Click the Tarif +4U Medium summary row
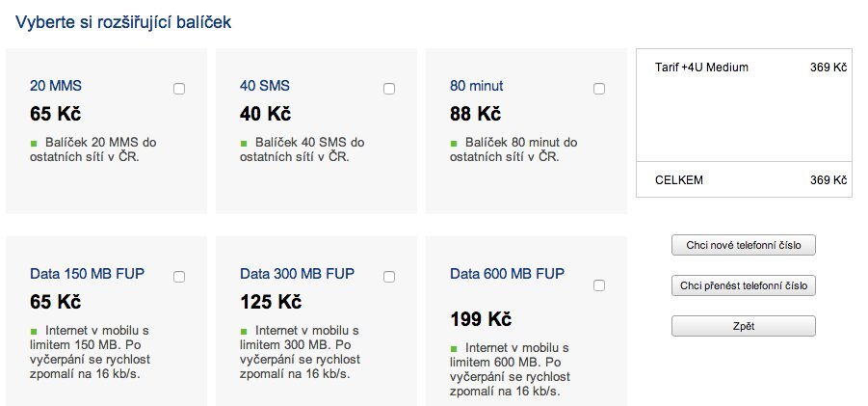 point(744,68)
